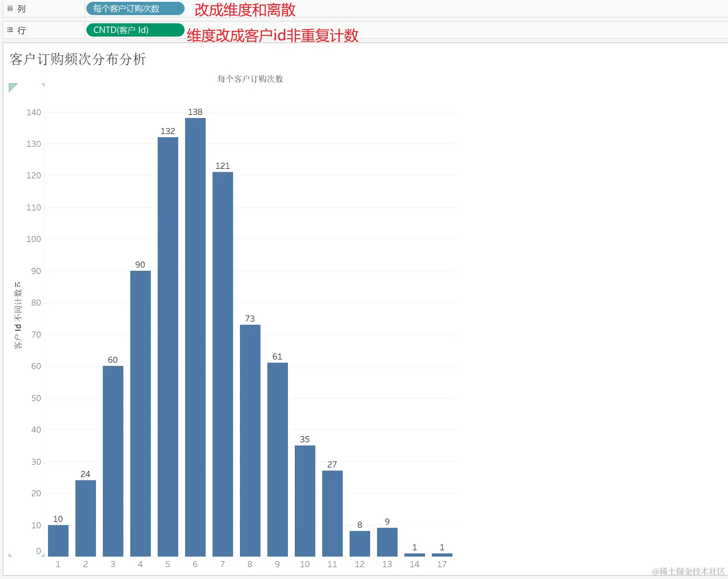Click the Columns shelf icon next to 列

coord(10,9)
